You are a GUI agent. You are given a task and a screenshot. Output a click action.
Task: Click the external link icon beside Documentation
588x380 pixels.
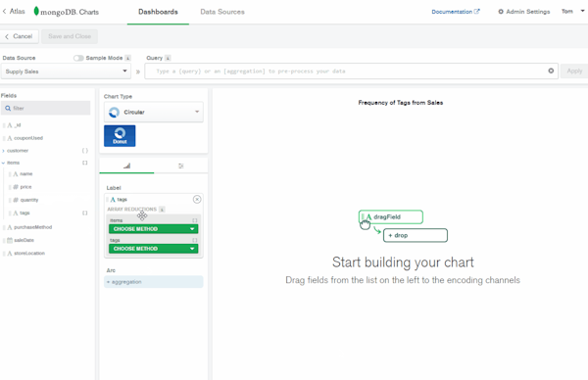(x=476, y=11)
